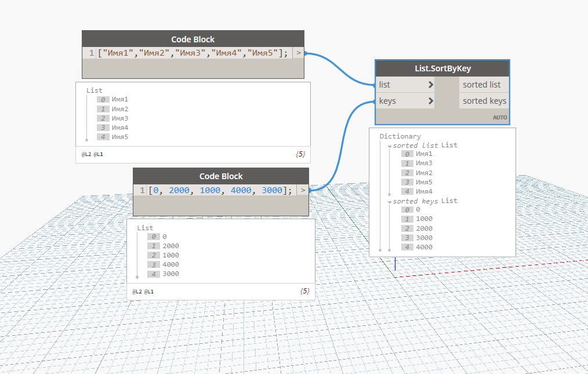Click the {5} count under keys preview

tap(305, 291)
